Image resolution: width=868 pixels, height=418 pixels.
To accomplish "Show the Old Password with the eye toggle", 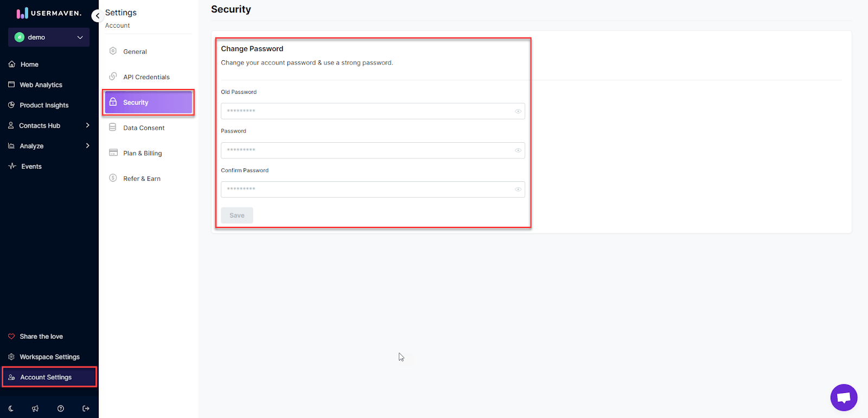I will [518, 111].
